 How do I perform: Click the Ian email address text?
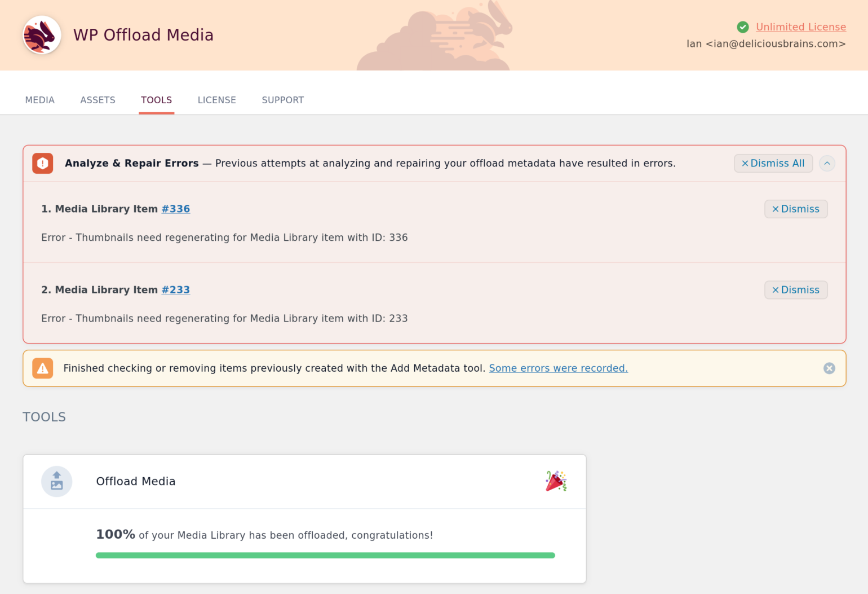coord(766,44)
